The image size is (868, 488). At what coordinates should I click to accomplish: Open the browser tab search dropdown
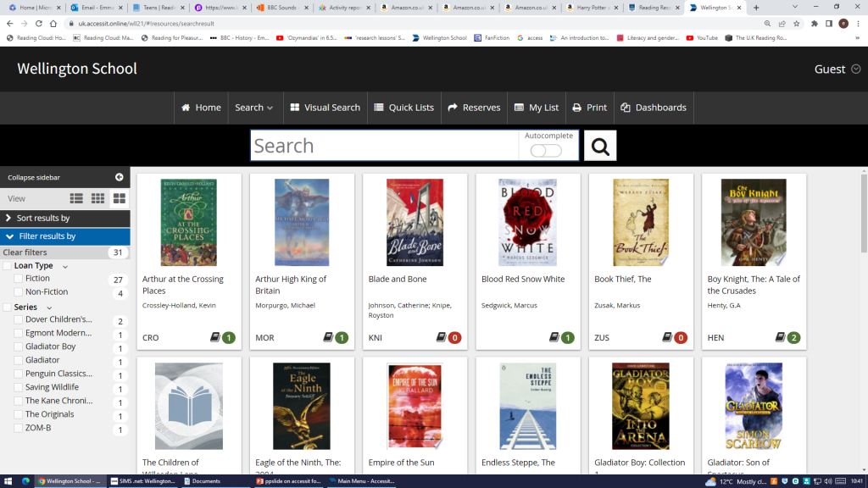pyautogui.click(x=795, y=7)
